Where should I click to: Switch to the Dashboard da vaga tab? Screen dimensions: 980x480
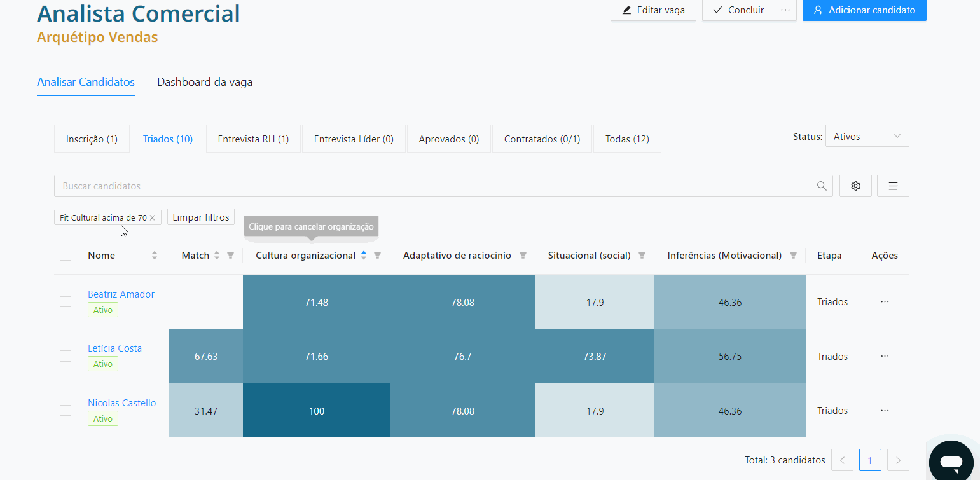pyautogui.click(x=204, y=81)
